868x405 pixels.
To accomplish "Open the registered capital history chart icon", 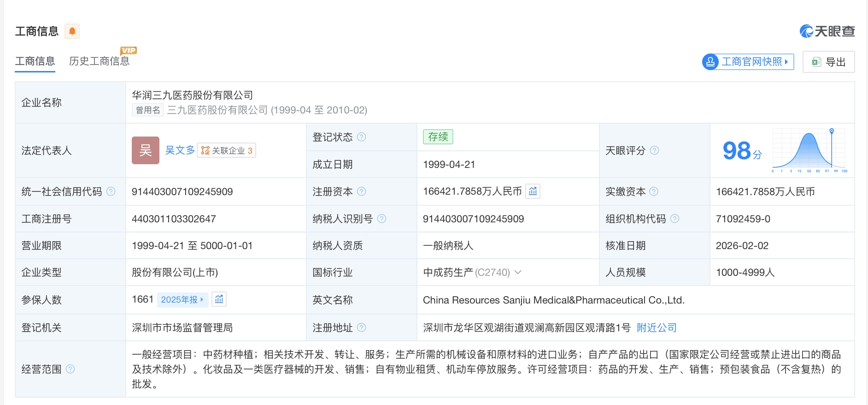I will 533,191.
